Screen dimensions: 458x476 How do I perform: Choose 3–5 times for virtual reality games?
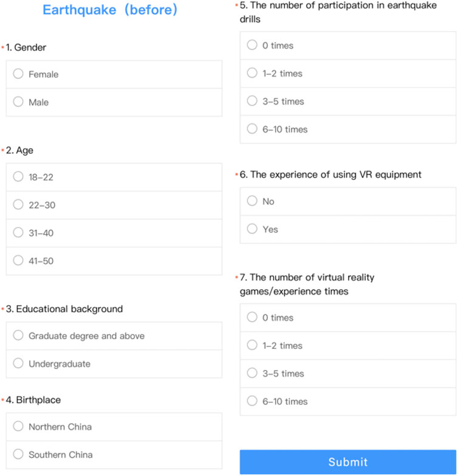(x=252, y=373)
